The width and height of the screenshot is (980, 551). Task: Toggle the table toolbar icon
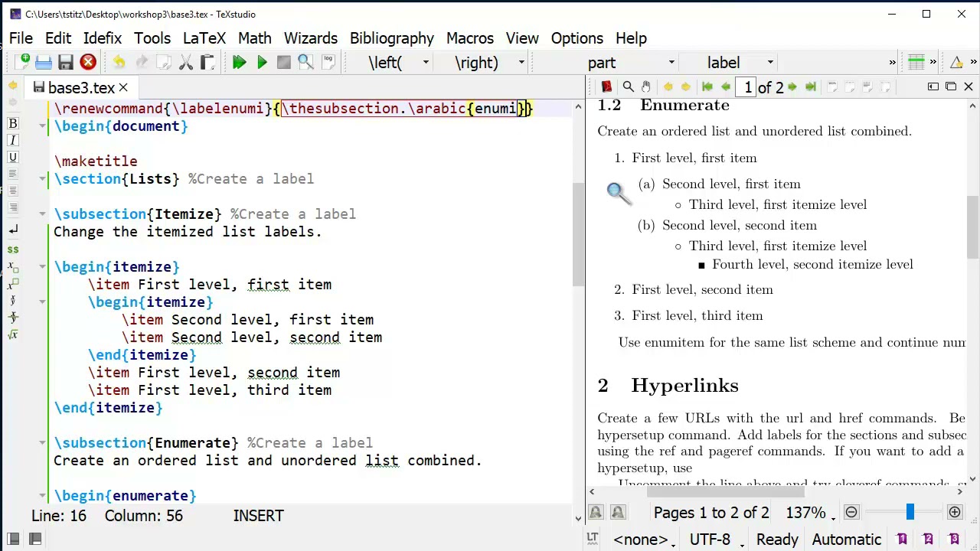pyautogui.click(x=916, y=63)
